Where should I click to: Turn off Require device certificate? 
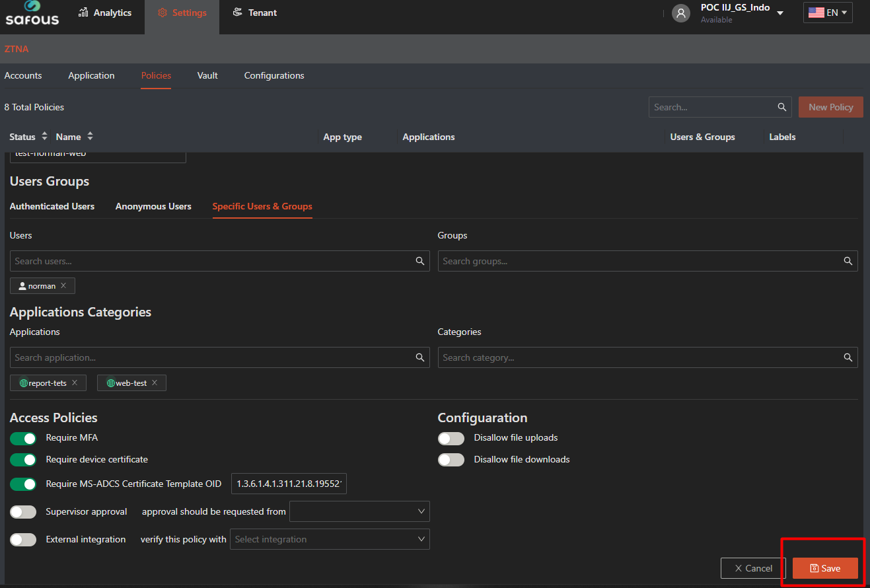pos(23,460)
